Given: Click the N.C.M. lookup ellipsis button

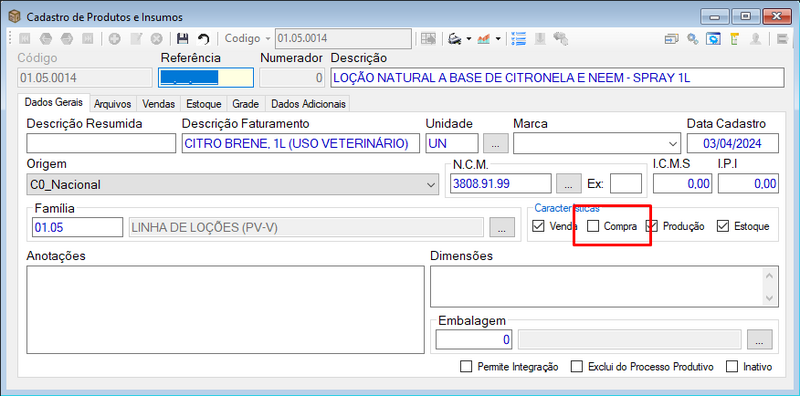Looking at the screenshot, I should tap(568, 184).
